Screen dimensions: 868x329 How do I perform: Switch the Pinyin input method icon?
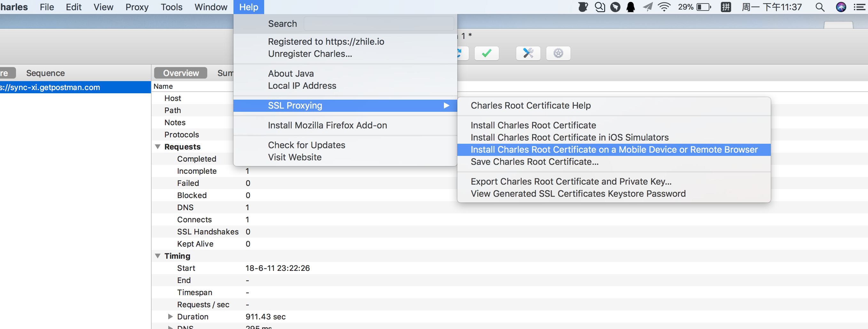point(725,7)
